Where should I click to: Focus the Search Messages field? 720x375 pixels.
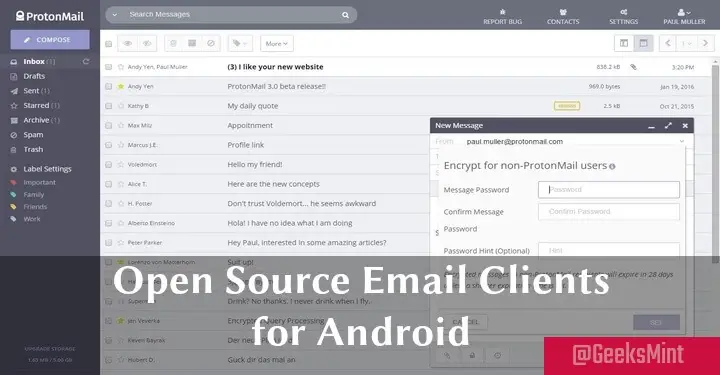coord(230,15)
